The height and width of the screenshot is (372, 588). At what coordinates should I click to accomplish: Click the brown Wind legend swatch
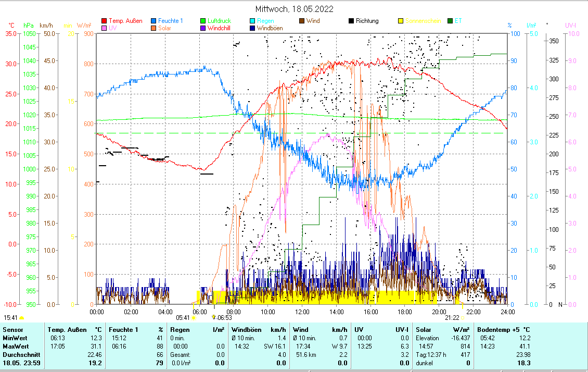pyautogui.click(x=302, y=21)
